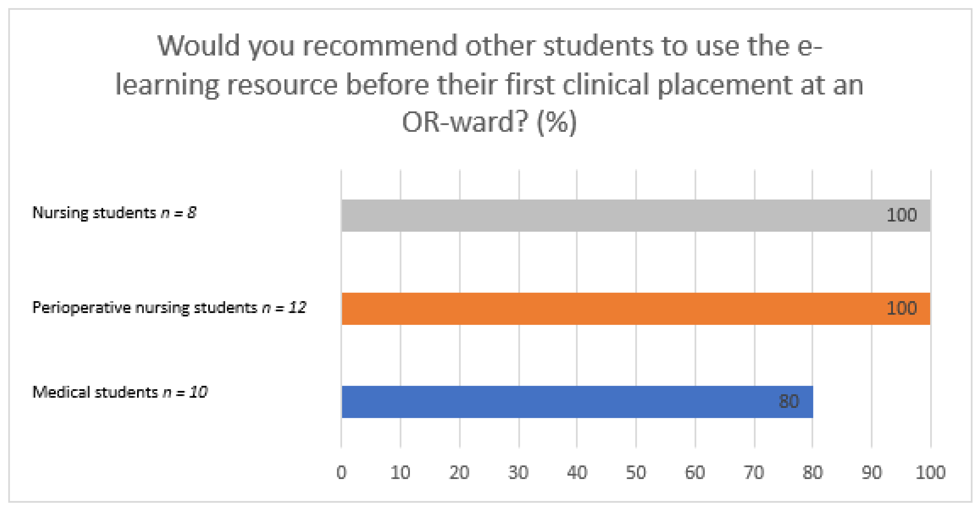Screen dimensions: 980x512
Task: Click the 0 tick label on axis
Action: (341, 473)
